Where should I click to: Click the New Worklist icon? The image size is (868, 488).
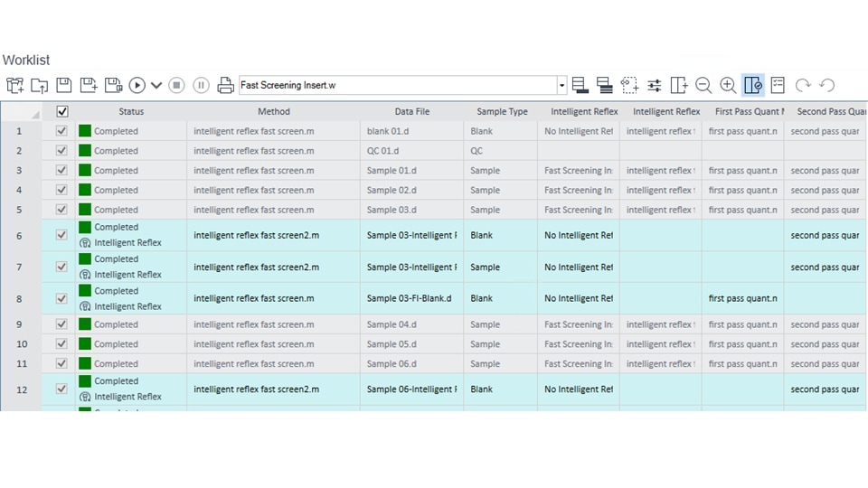pos(14,85)
